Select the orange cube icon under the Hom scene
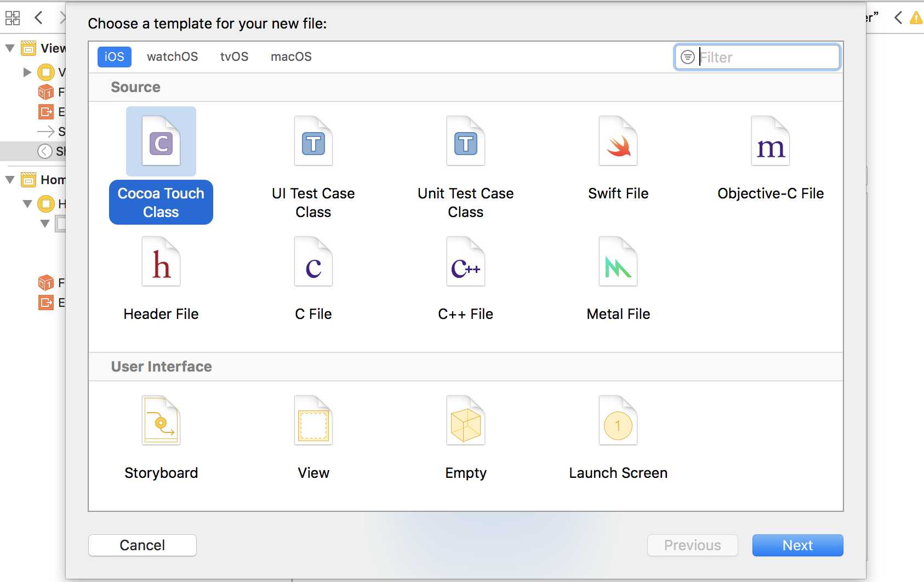Viewport: 924px width, 582px height. tap(46, 283)
